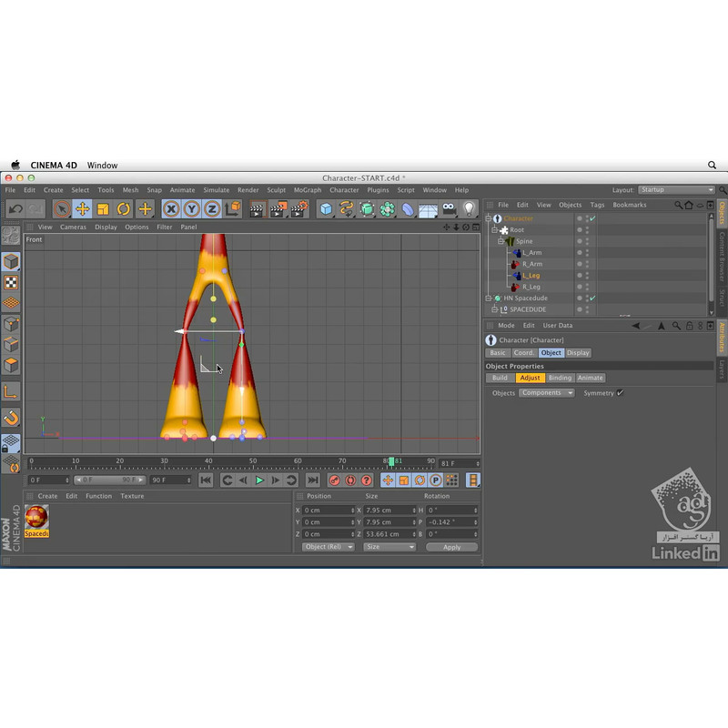Switch to the Binding tab
Viewport: 728px width, 728px height.
560,378
